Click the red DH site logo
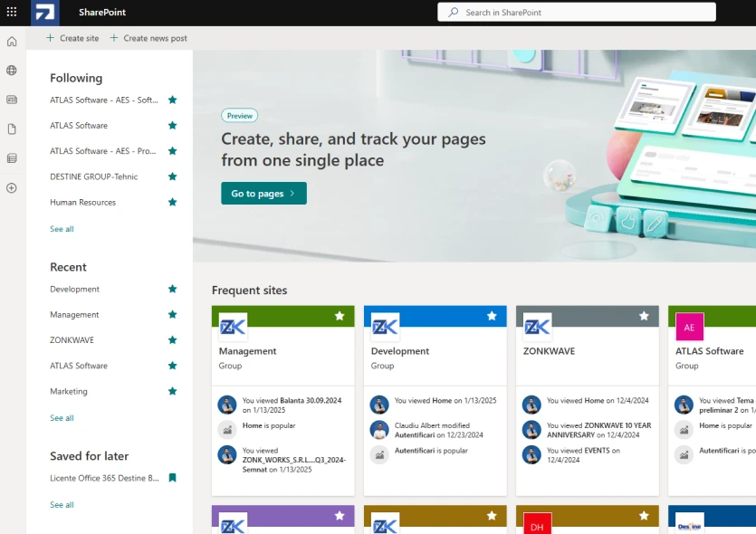The height and width of the screenshot is (534, 756). [538, 523]
